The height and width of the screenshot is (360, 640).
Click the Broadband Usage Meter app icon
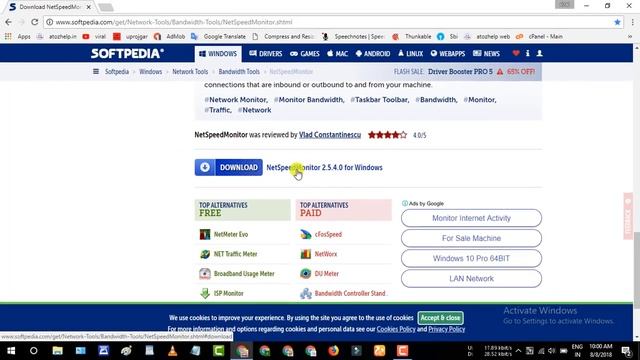pos(204,273)
